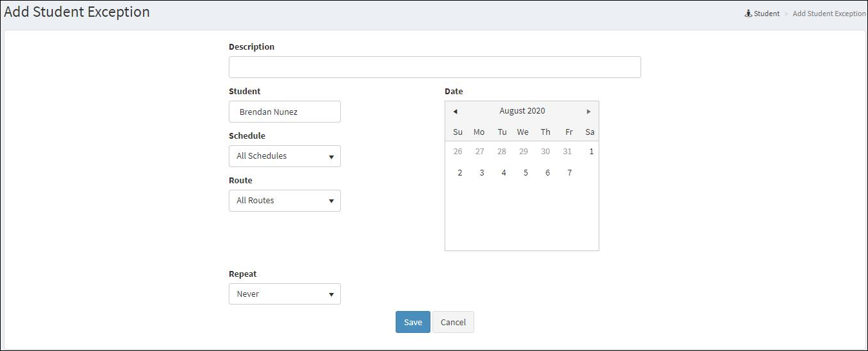Select August 3 in calendar

click(481, 173)
